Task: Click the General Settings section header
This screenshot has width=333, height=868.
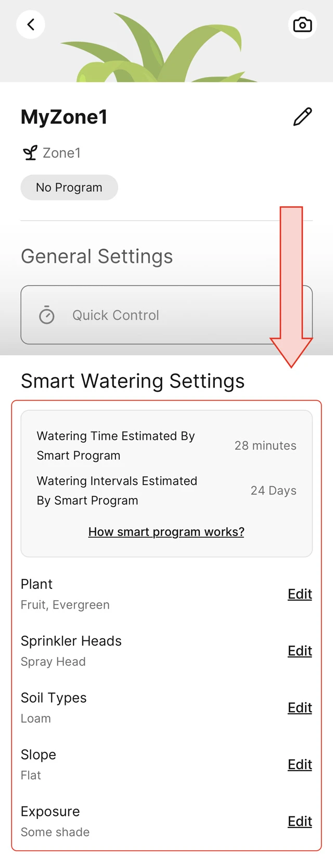Action: tap(96, 256)
